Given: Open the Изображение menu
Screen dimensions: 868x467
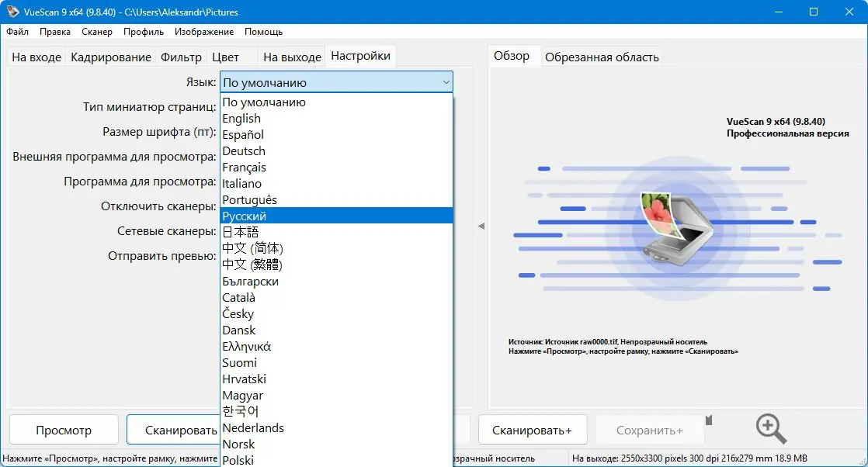Looking at the screenshot, I should [203, 32].
